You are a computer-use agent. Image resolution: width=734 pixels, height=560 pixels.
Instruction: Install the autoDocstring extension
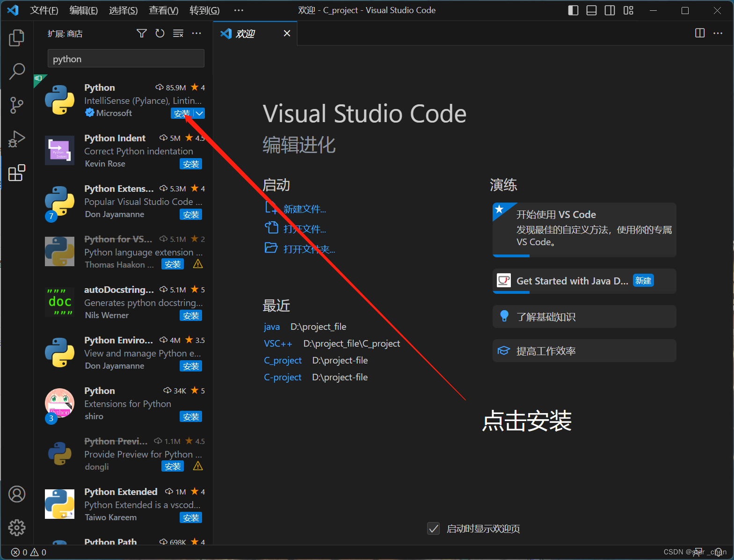(x=191, y=316)
